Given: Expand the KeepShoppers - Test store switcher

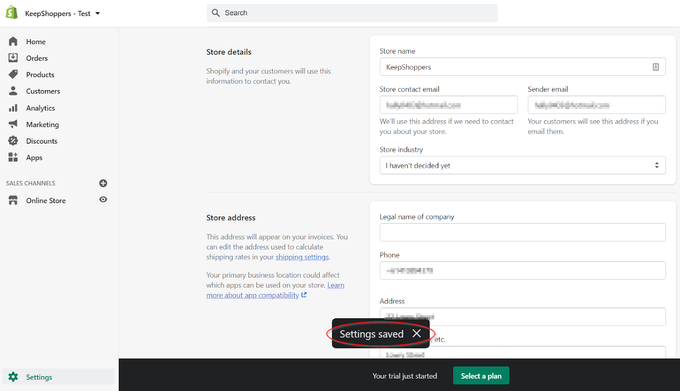Looking at the screenshot, I should [62, 13].
